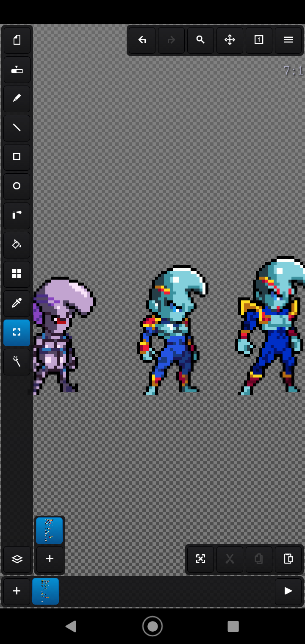Image resolution: width=305 pixels, height=644 pixels.
Task: Open the hamburger main menu
Action: tap(288, 40)
